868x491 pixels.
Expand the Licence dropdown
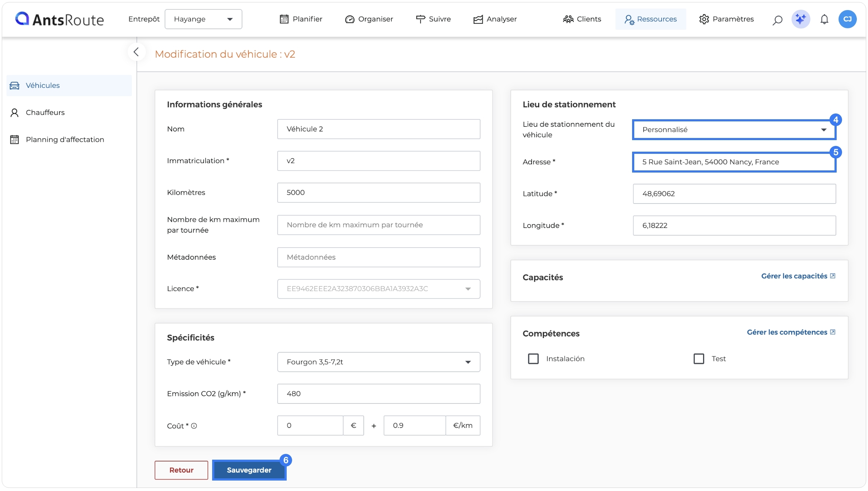tap(379, 289)
